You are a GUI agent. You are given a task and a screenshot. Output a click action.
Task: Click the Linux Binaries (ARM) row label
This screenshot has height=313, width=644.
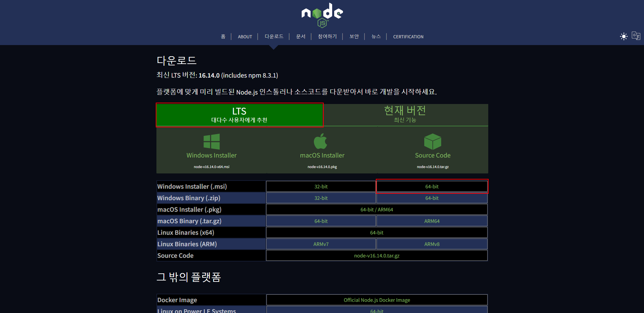(187, 244)
